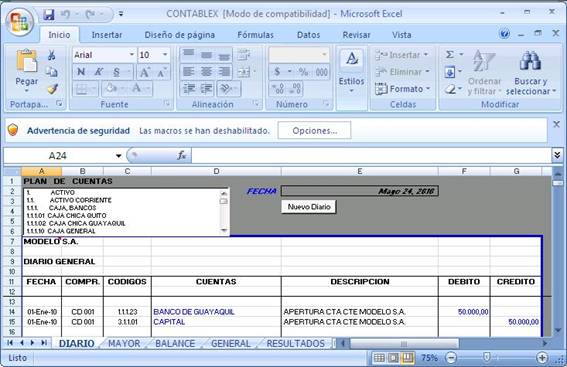The width and height of the screenshot is (567, 367).
Task: Toggle bold with the N button
Action: (81, 72)
